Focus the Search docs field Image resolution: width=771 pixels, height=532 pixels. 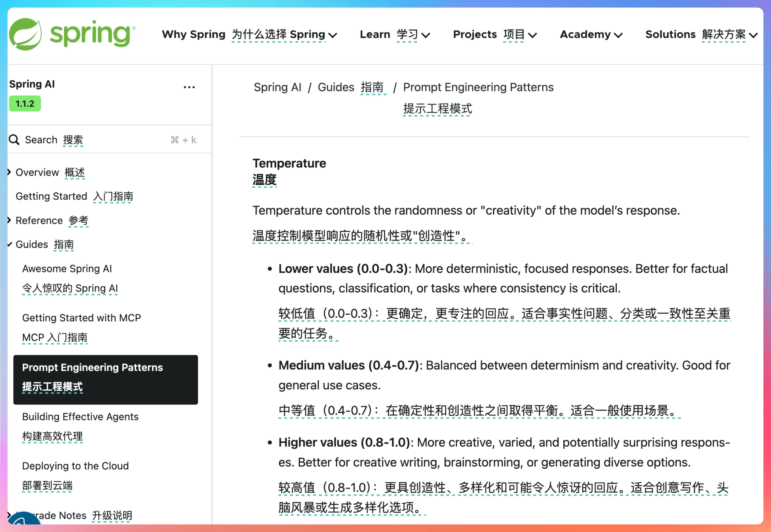pyautogui.click(x=100, y=140)
